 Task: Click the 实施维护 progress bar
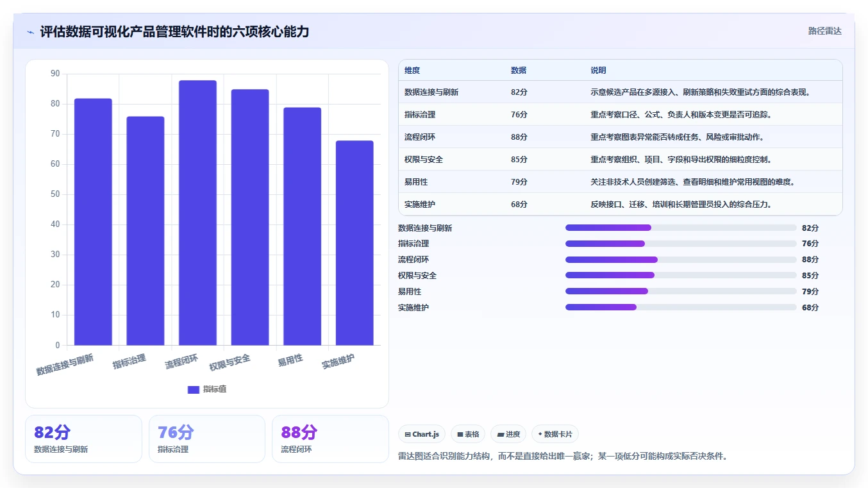pos(681,307)
